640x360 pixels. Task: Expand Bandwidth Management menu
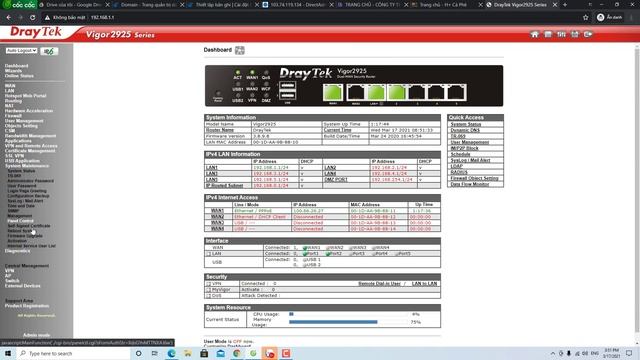point(30,136)
